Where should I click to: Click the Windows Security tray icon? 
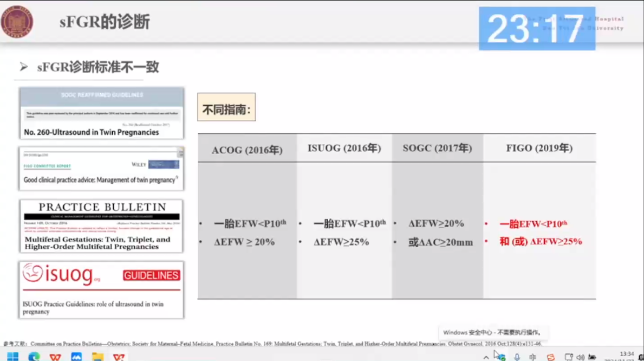coord(501,357)
